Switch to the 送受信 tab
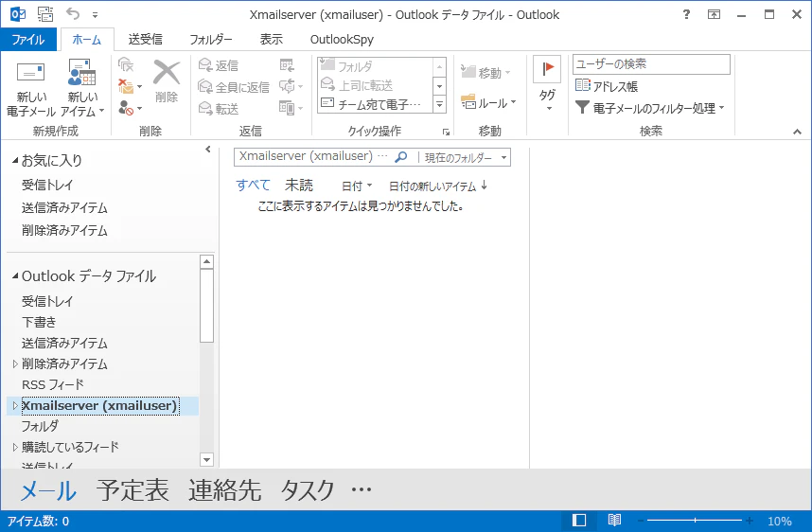Image resolution: width=812 pixels, height=532 pixels. point(145,40)
